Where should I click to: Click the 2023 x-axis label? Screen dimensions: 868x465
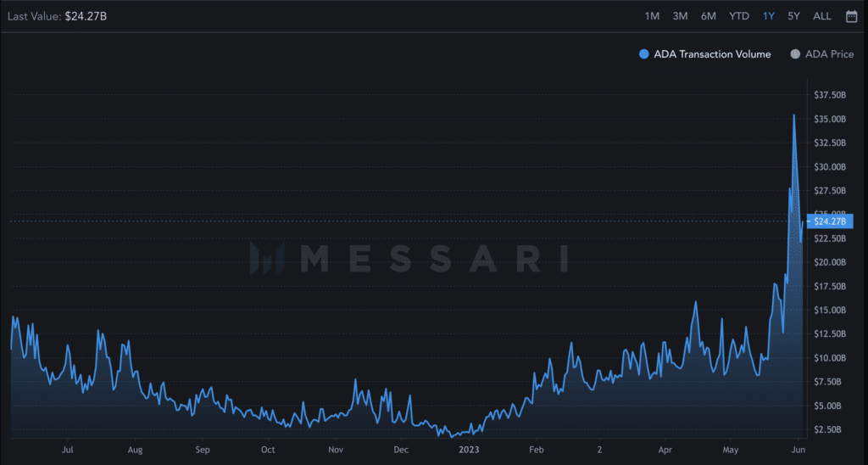point(469,450)
